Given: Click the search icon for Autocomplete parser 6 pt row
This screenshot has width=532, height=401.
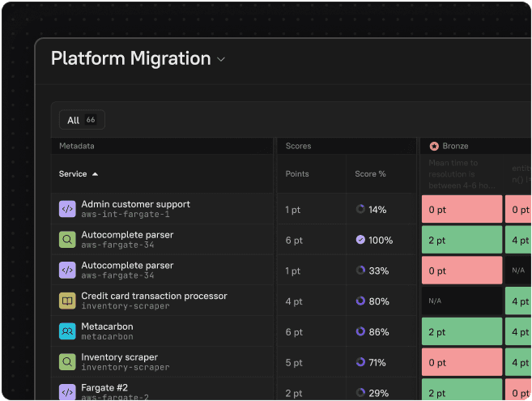Looking at the screenshot, I should coord(67,240).
